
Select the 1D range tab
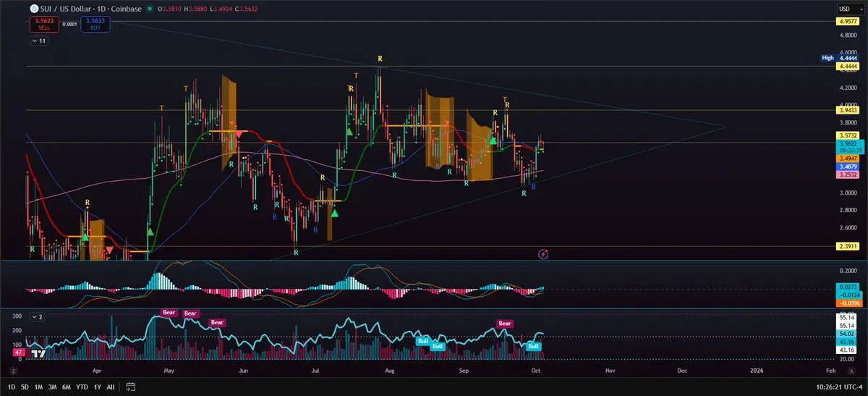11,387
